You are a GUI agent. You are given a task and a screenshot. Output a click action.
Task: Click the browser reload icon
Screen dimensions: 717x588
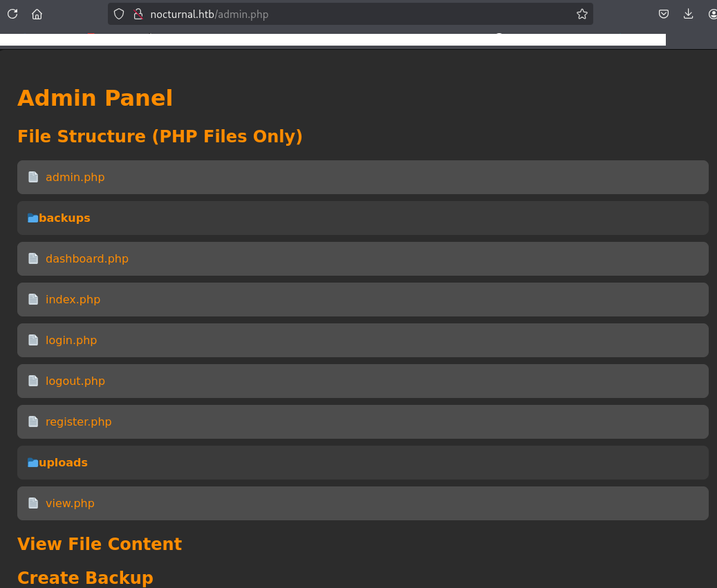coord(12,14)
